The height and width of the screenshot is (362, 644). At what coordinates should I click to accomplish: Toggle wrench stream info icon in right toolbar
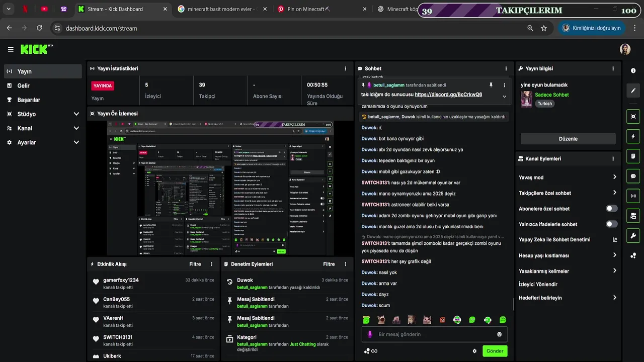[x=633, y=235]
